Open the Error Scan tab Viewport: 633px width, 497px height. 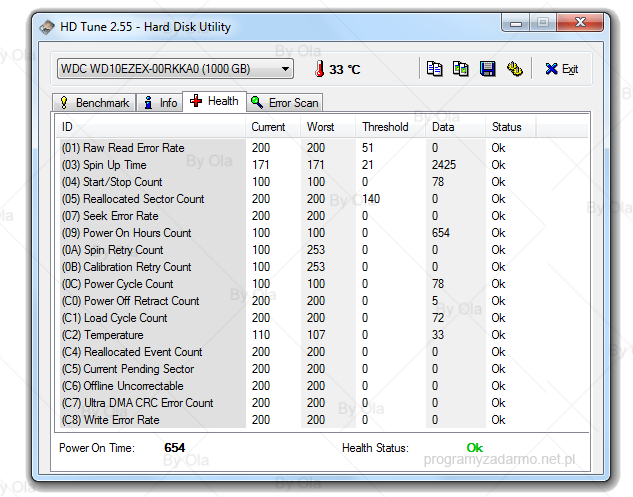(x=285, y=103)
